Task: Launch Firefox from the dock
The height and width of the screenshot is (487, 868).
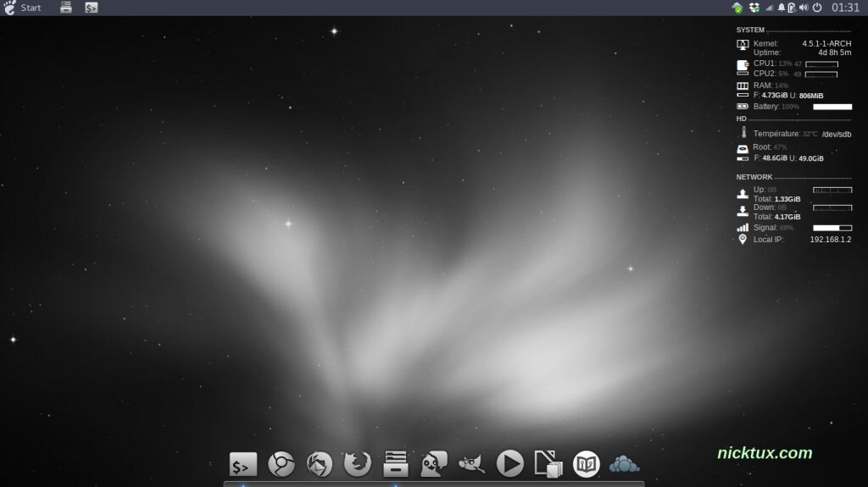Action: point(357,464)
